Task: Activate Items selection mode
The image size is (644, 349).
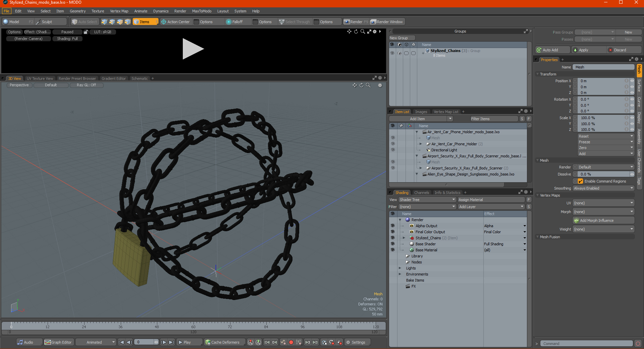Action: (x=146, y=22)
